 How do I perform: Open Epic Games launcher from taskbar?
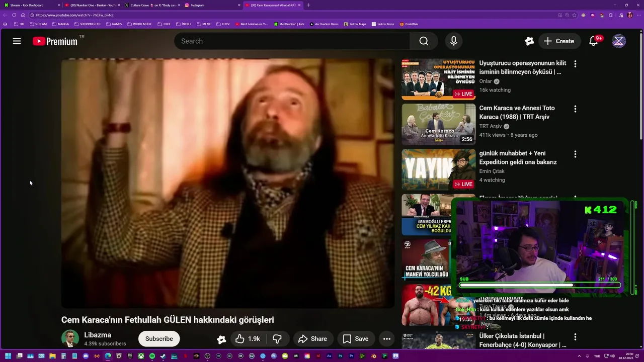click(x=130, y=356)
